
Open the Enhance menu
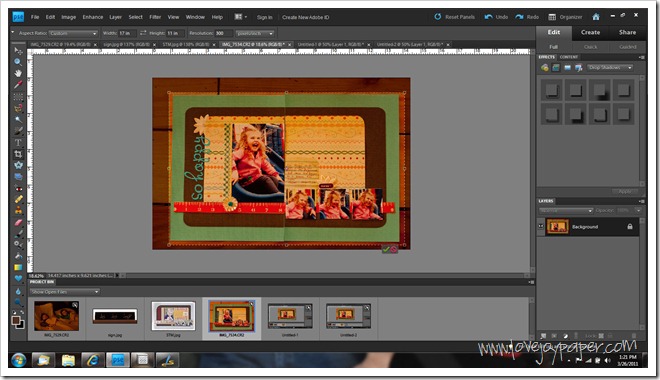[x=93, y=17]
